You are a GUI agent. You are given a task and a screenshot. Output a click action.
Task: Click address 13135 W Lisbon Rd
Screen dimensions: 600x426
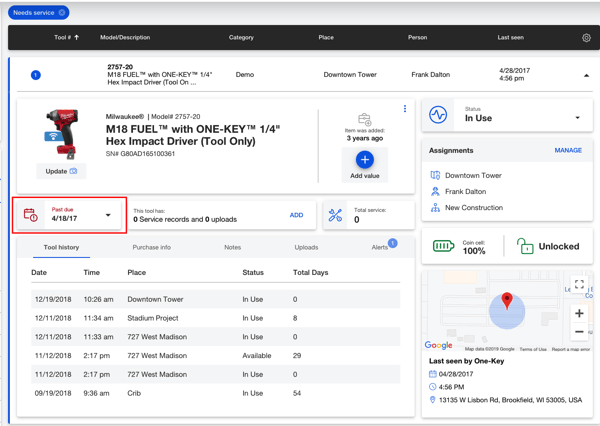click(510, 400)
